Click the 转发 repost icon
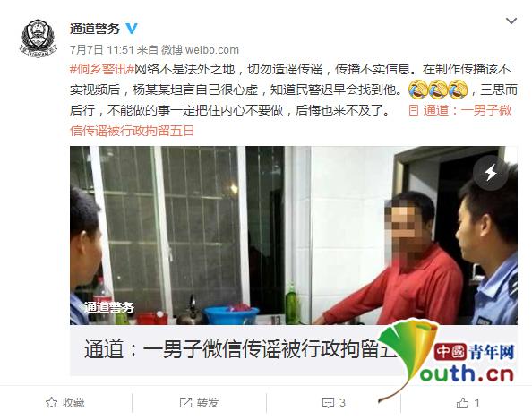Screen dimensions: 532x420 point(185,403)
